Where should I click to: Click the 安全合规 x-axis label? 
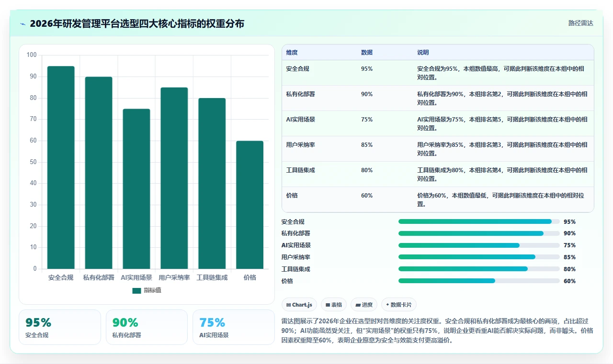[61, 277]
